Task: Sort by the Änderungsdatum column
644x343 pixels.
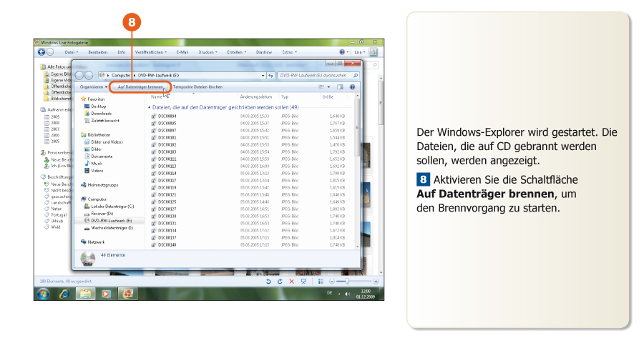Action: click(256, 96)
